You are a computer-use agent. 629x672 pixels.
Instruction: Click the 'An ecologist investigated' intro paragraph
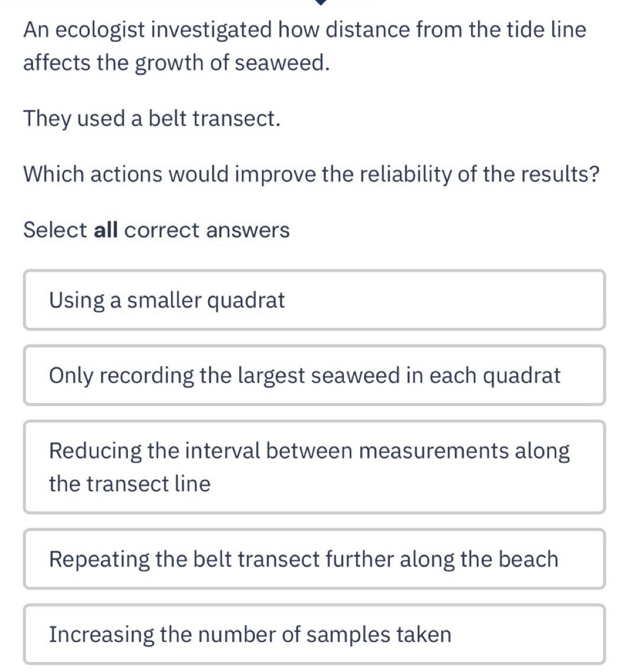[x=305, y=46]
